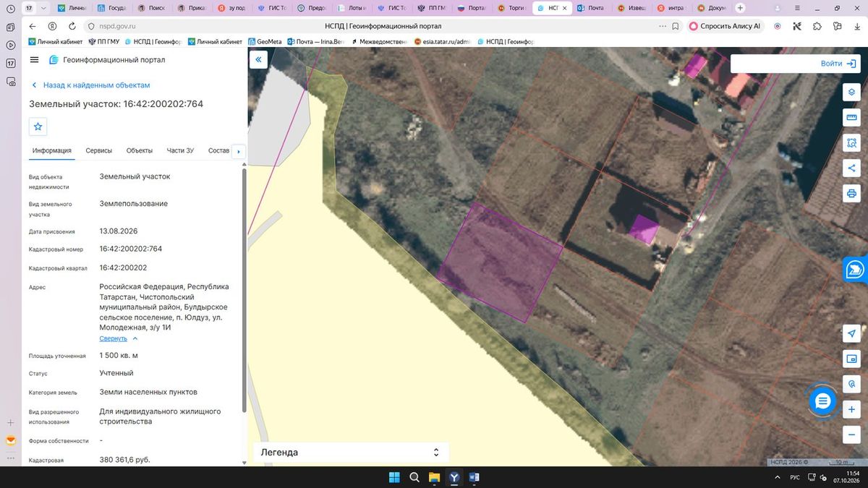The width and height of the screenshot is (868, 488).
Task: Go back in the browser
Action: [x=33, y=26]
